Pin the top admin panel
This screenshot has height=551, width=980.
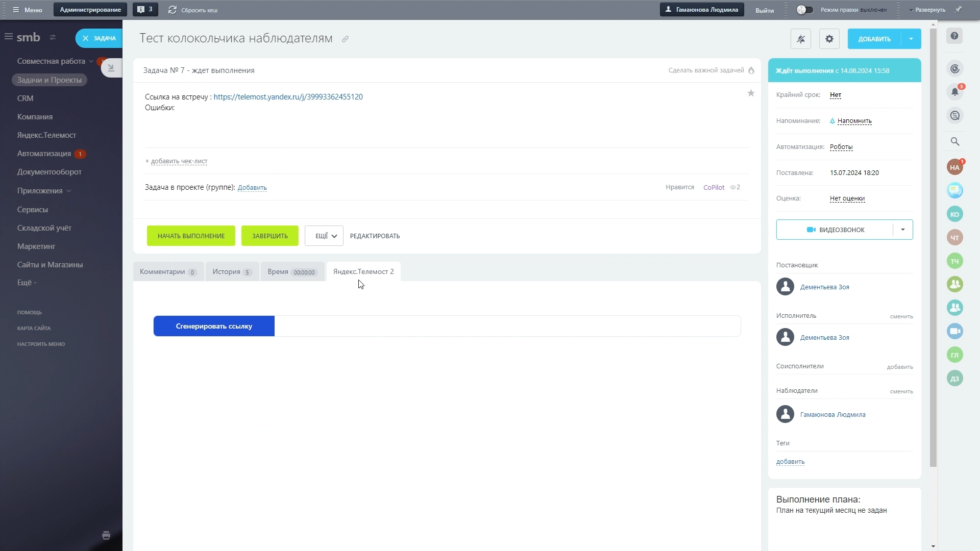click(959, 9)
